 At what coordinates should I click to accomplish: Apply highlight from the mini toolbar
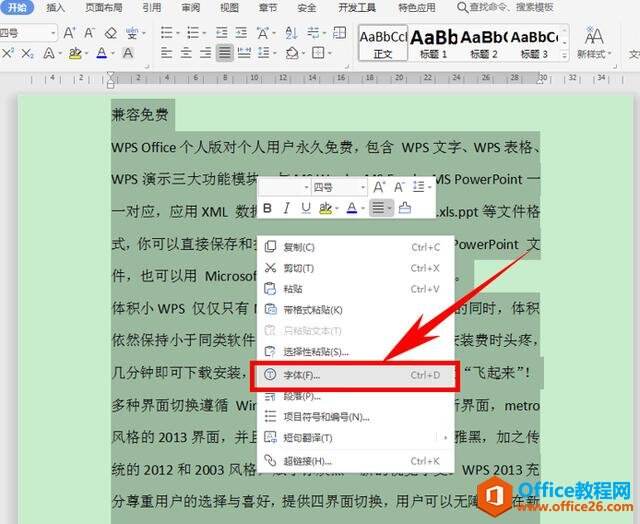pyautogui.click(x=325, y=209)
